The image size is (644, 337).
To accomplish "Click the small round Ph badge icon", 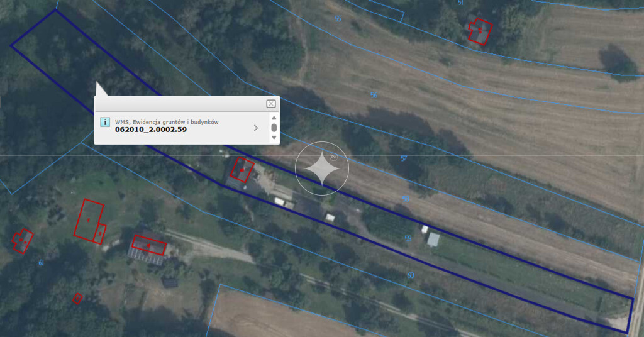I will coord(333,157).
